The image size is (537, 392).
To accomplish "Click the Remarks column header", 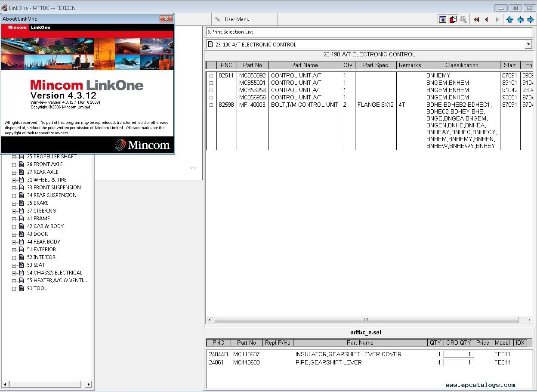I will [410, 65].
